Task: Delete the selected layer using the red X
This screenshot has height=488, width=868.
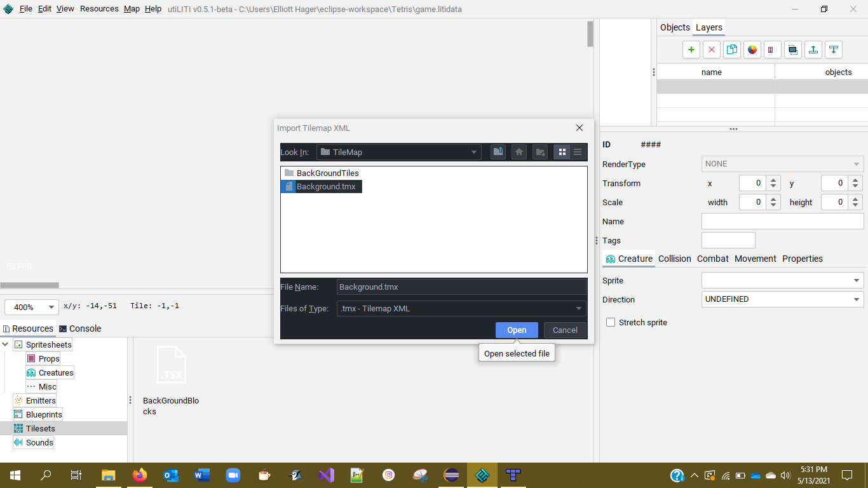Action: (711, 49)
